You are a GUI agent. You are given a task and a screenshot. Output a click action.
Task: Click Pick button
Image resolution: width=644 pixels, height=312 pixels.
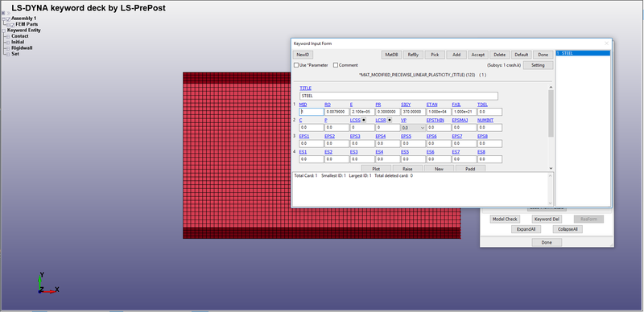pyautogui.click(x=435, y=55)
